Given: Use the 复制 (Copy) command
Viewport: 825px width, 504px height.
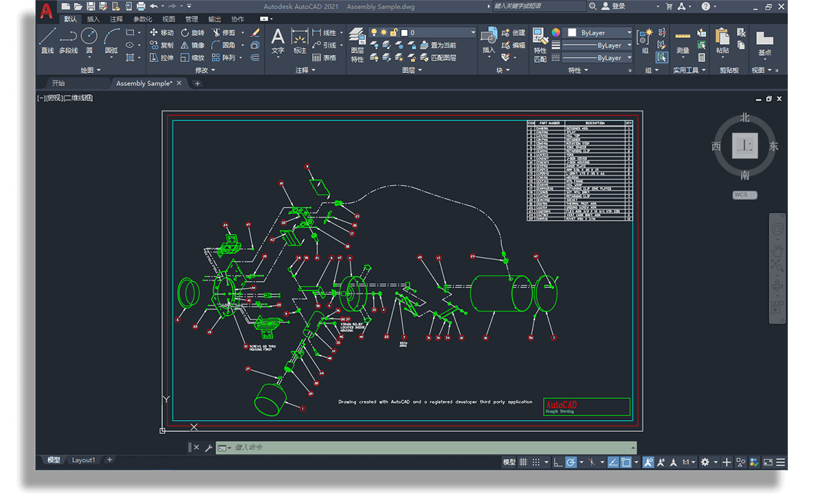Looking at the screenshot, I should click(162, 45).
